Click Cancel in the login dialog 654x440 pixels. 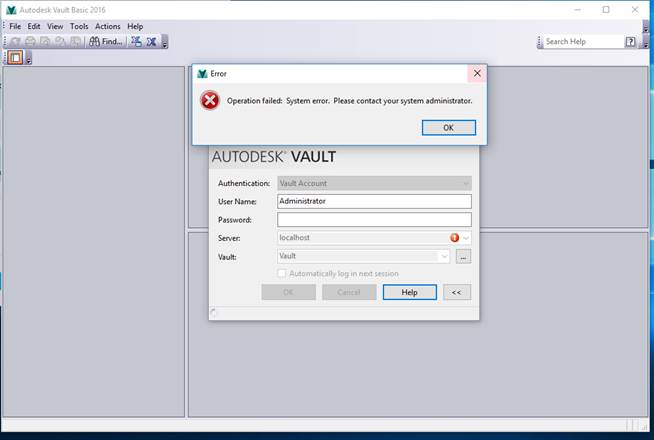pos(349,292)
